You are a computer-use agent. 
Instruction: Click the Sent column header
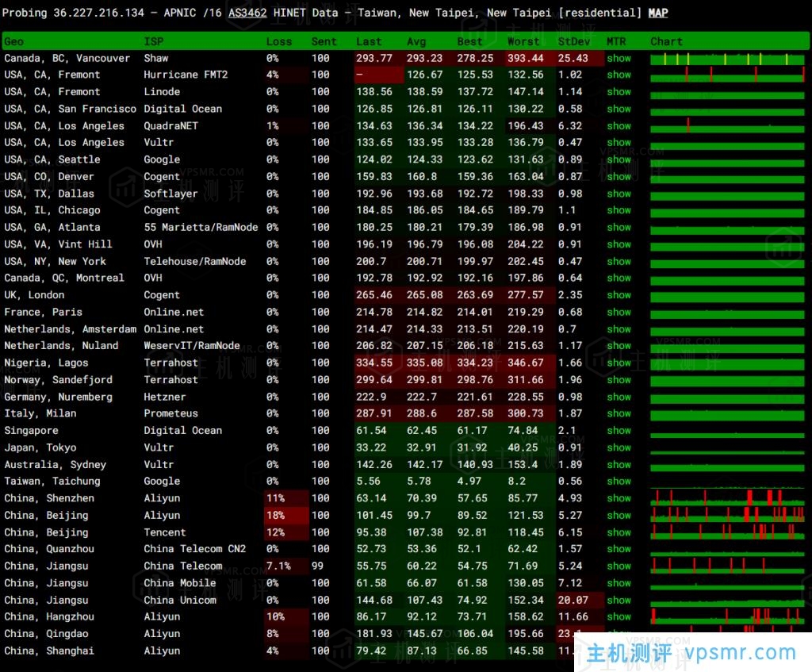click(324, 41)
